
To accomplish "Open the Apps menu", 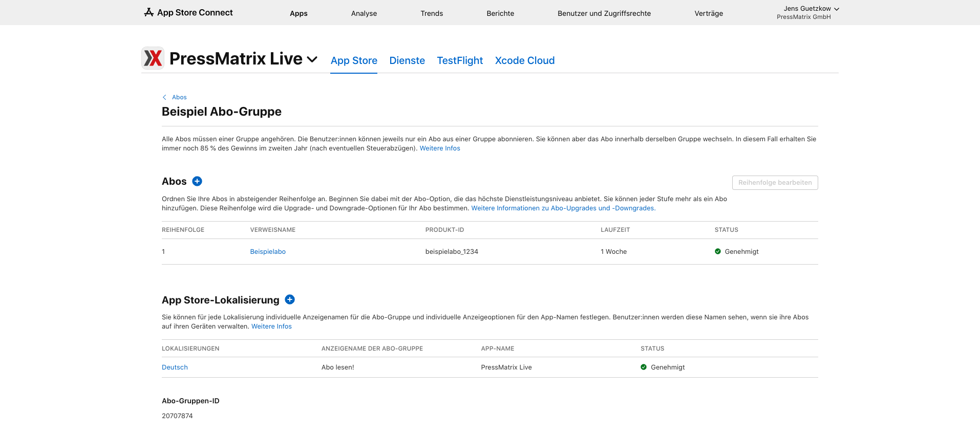I will coord(299,13).
